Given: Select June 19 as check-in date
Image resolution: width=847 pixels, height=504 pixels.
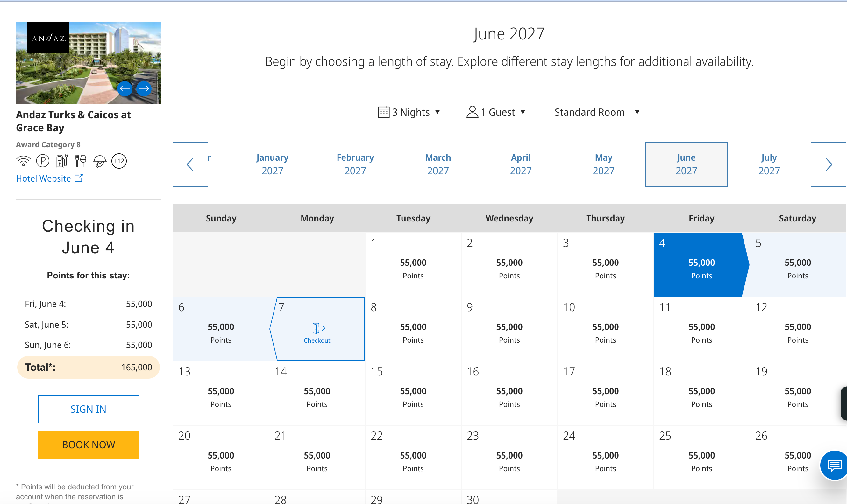Looking at the screenshot, I should pyautogui.click(x=798, y=393).
